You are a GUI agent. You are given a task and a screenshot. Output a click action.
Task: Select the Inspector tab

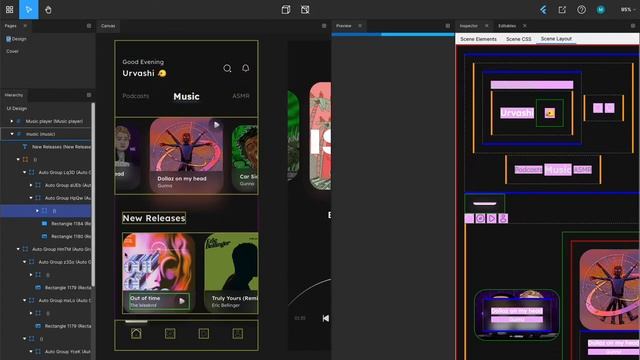[469, 26]
